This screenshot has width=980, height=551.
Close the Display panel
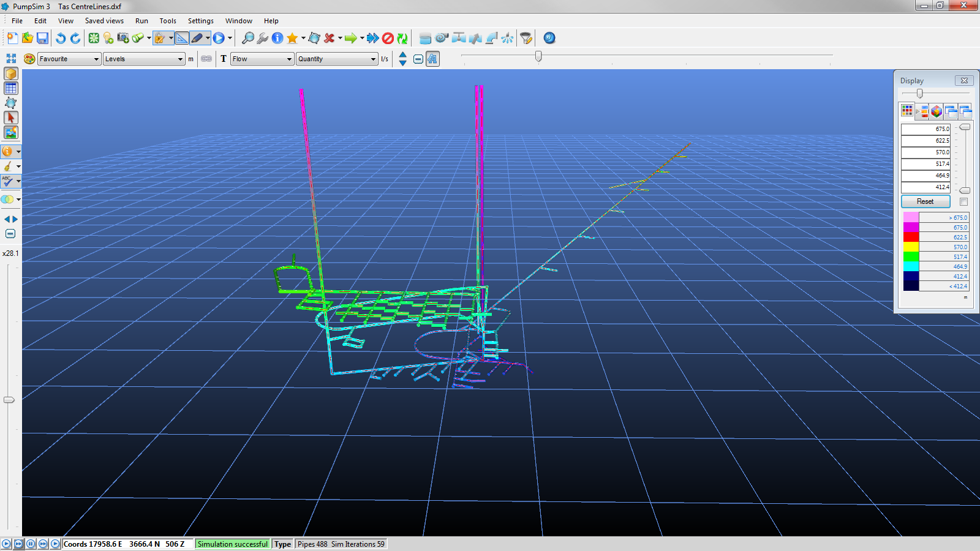964,81
